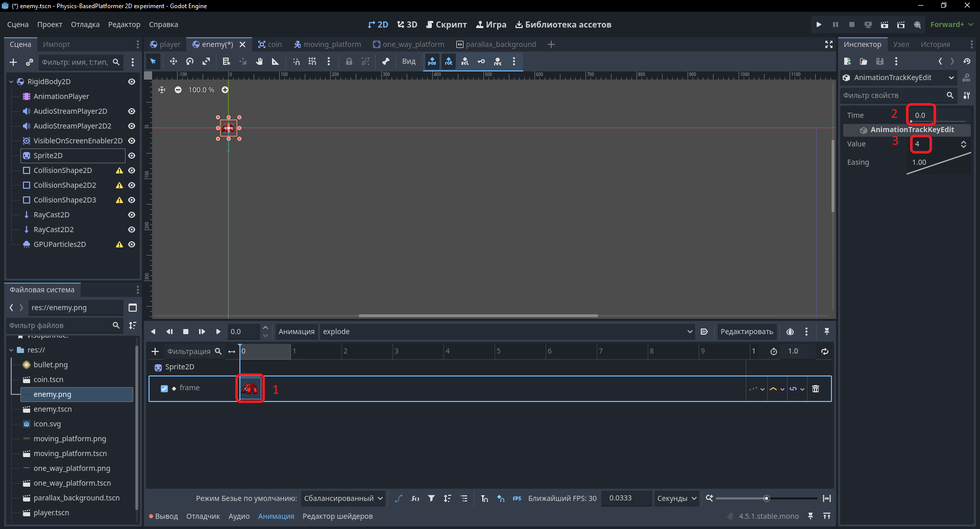This screenshot has height=529, width=980.
Task: Delete the frame track with trash icon
Action: click(816, 389)
